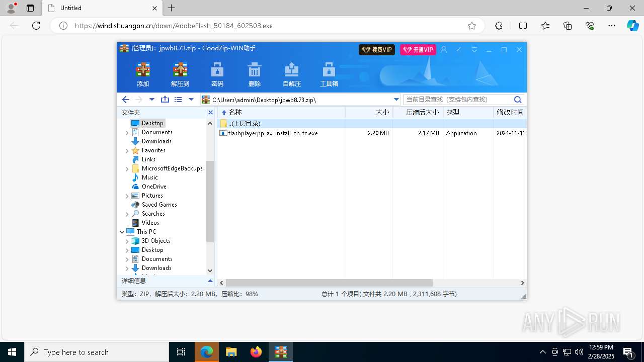Click the go-up-one-level icon

(x=165, y=100)
